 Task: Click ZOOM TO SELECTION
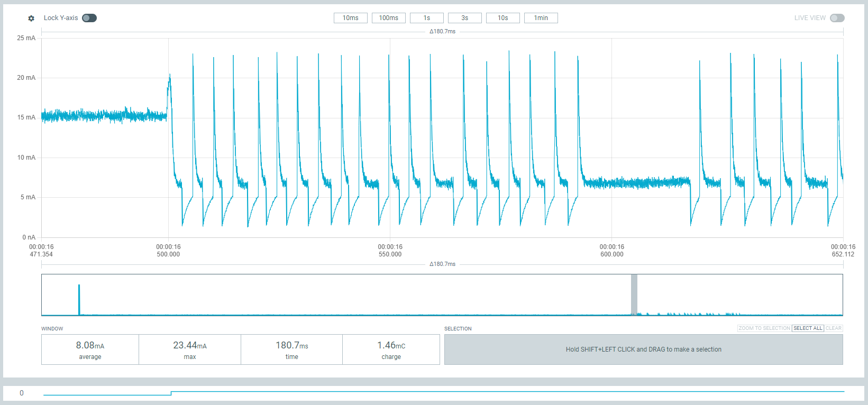pos(764,328)
